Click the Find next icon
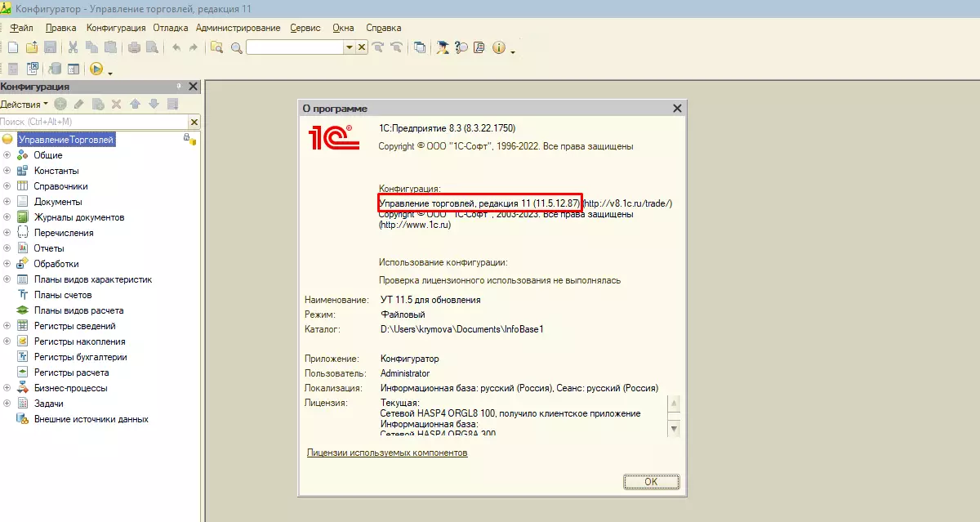 pyautogui.click(x=378, y=47)
